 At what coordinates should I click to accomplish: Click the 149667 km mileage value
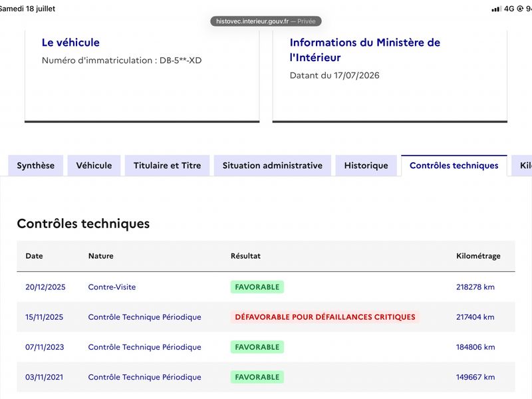pos(475,377)
